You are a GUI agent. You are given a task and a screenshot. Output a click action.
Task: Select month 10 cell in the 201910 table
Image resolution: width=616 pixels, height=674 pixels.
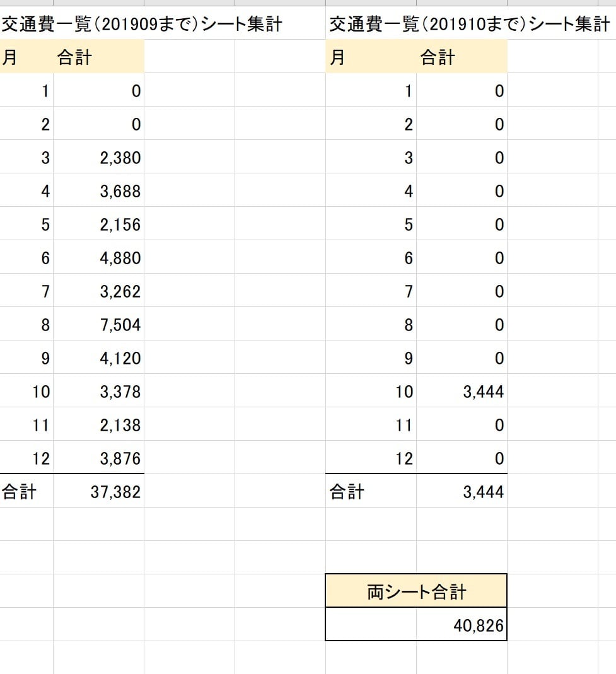[371, 391]
